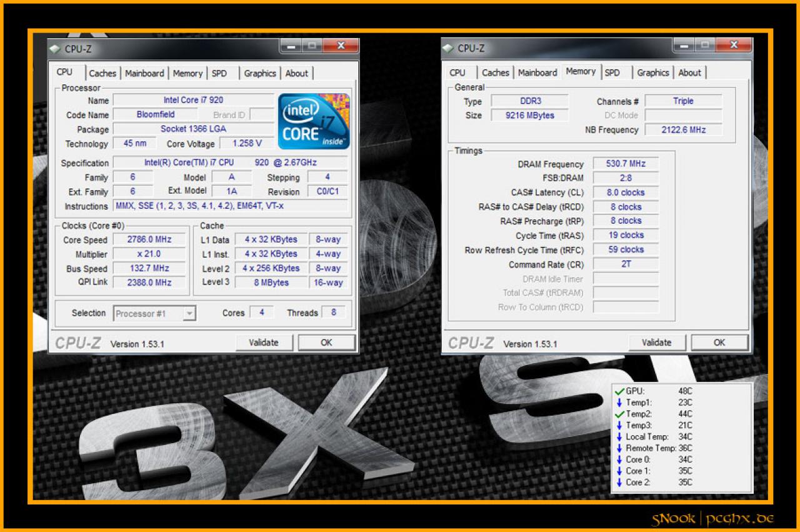
Task: Click Validate in the right CPU-Z window
Action: pyautogui.click(x=657, y=342)
